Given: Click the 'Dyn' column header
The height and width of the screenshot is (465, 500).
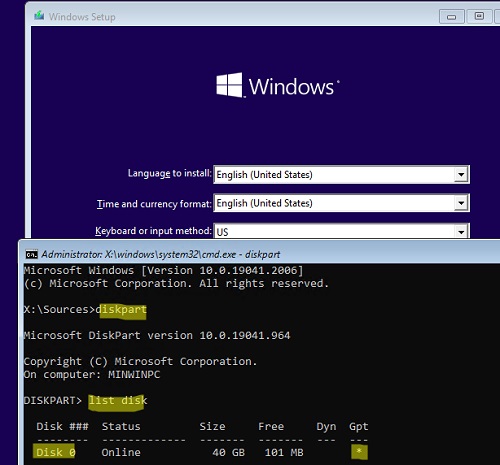Looking at the screenshot, I should pos(326,427).
